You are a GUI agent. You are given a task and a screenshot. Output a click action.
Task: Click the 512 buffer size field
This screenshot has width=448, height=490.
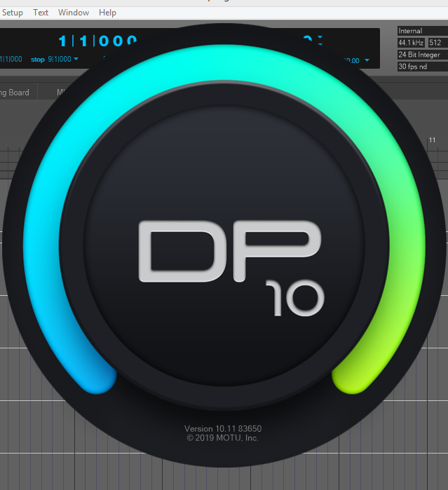point(438,43)
